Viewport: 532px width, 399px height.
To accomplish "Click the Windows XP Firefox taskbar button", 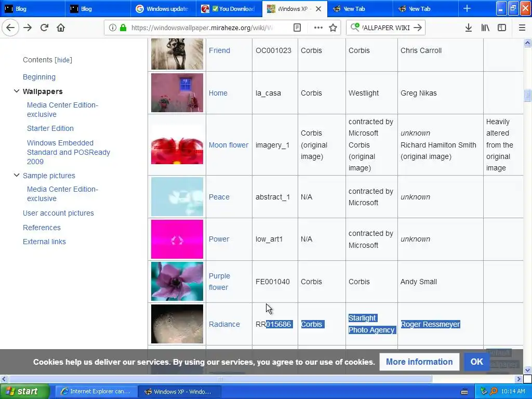I will click(x=180, y=392).
